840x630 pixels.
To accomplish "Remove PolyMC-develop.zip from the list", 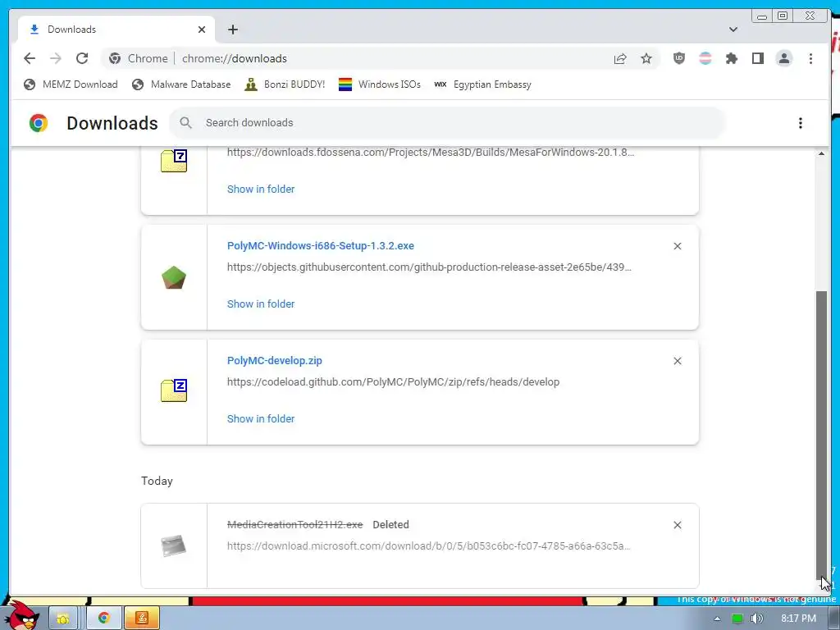I will click(x=678, y=361).
